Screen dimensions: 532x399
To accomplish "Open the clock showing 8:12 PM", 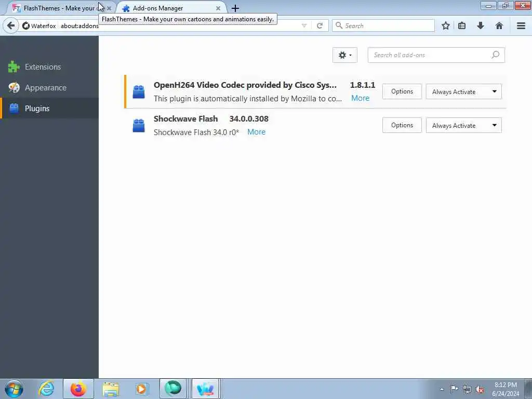I will (x=506, y=389).
